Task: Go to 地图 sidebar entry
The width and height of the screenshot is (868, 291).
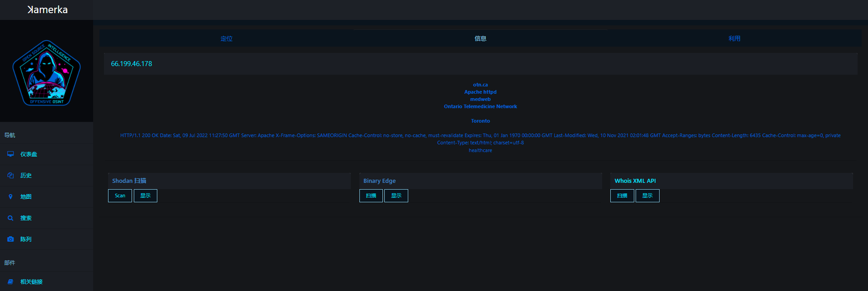Action: coord(47,197)
